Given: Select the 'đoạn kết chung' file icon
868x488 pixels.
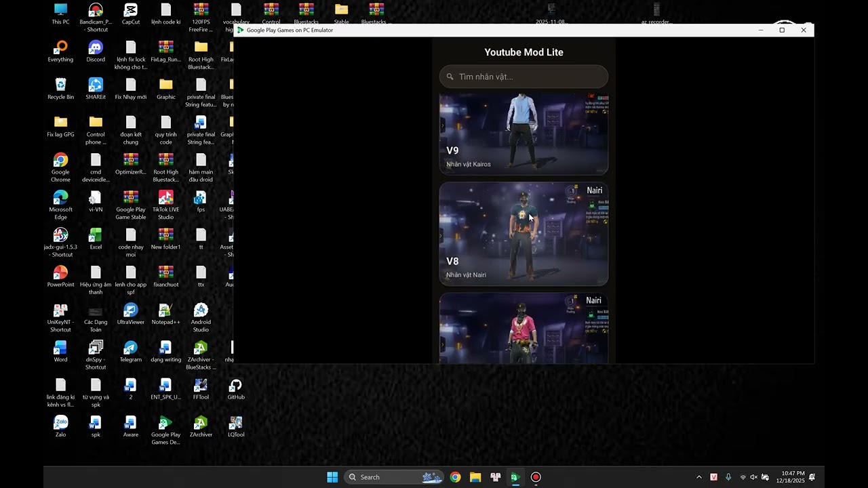Looking at the screenshot, I should (131, 129).
